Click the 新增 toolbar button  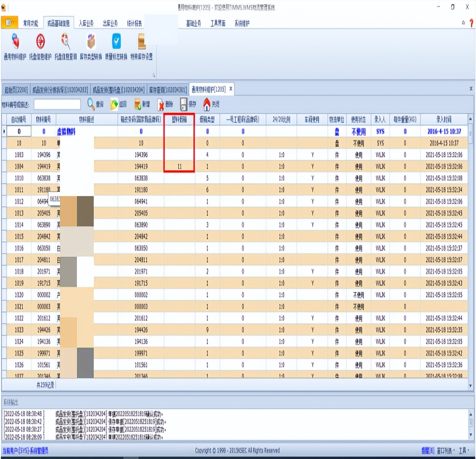coord(142,104)
